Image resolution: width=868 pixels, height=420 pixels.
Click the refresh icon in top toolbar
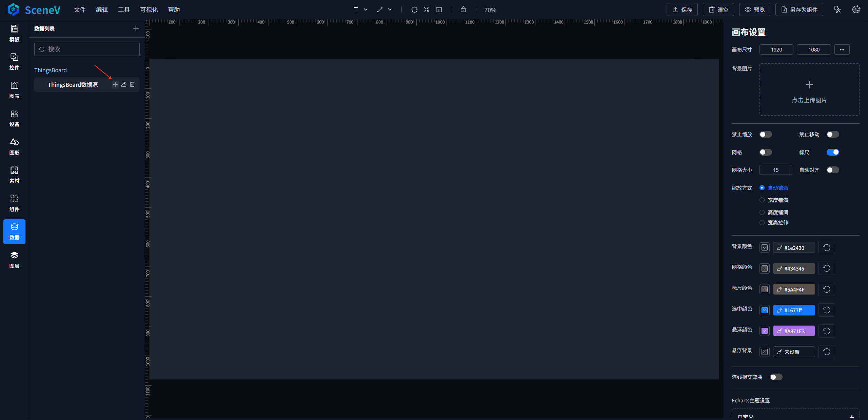[414, 9]
